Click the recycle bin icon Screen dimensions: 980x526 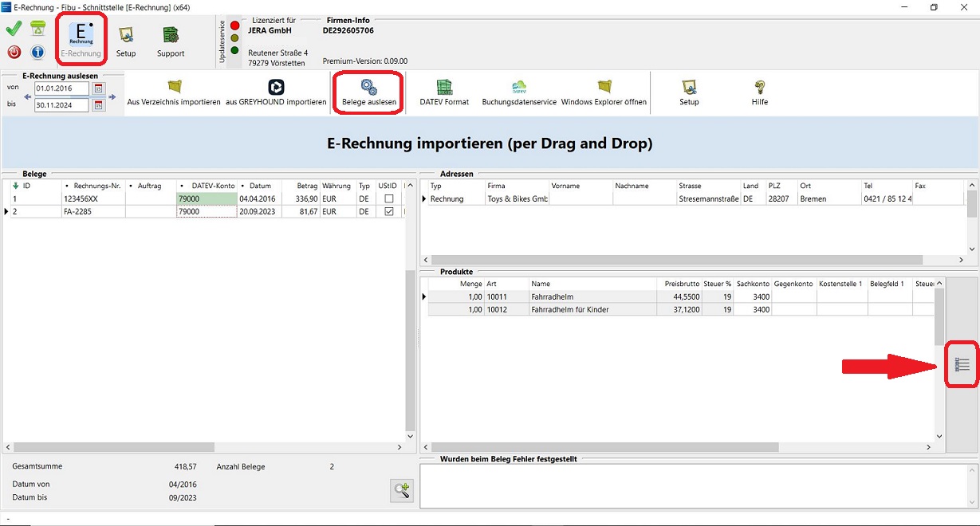(37, 29)
